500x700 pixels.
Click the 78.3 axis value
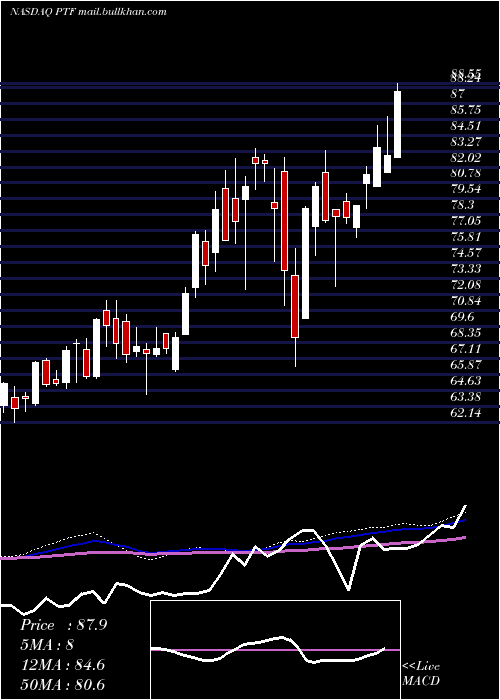tap(463, 205)
